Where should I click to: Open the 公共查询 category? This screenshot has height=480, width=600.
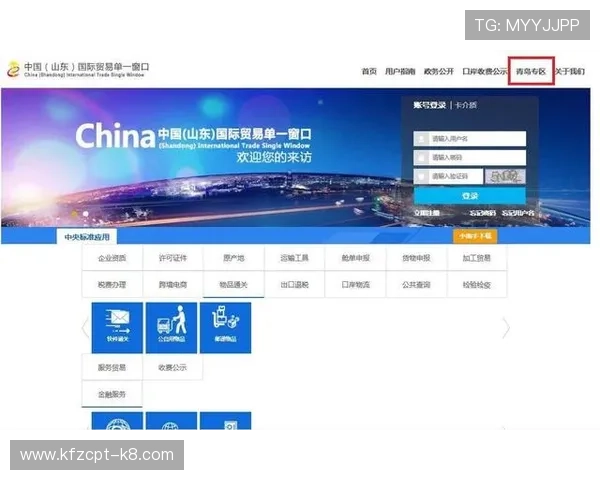point(416,284)
